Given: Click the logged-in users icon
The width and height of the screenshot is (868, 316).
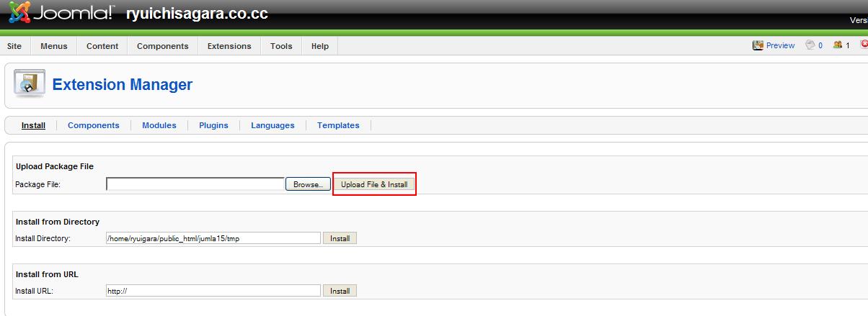Looking at the screenshot, I should tap(838, 45).
